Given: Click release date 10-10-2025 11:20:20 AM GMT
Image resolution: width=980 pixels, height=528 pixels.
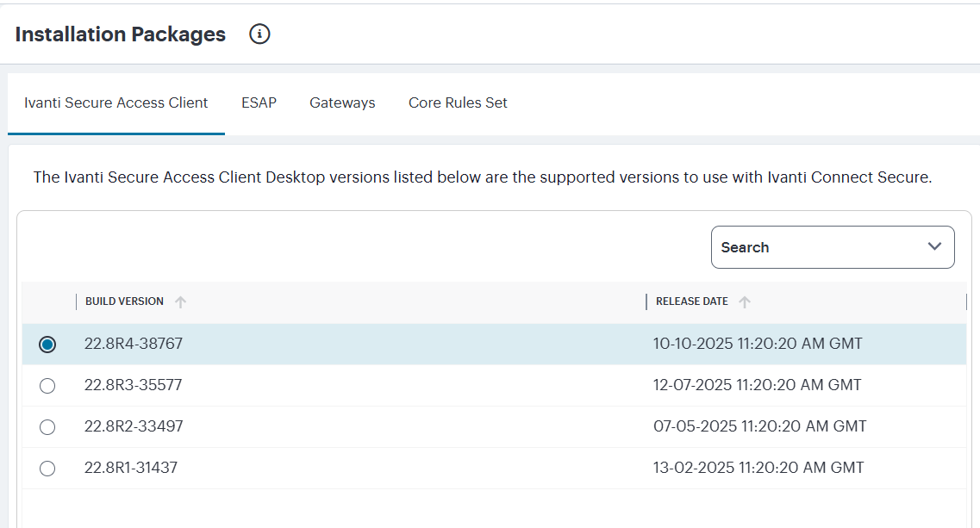Looking at the screenshot, I should click(x=758, y=344).
